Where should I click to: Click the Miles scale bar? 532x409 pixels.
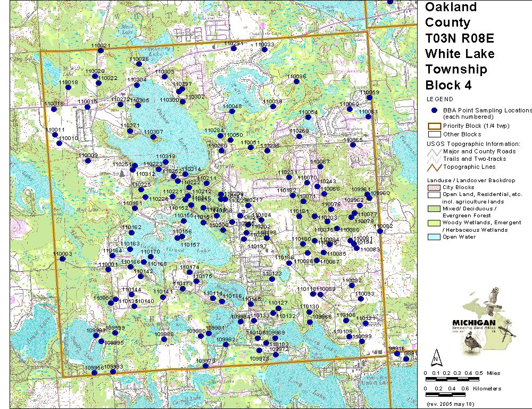(452, 379)
